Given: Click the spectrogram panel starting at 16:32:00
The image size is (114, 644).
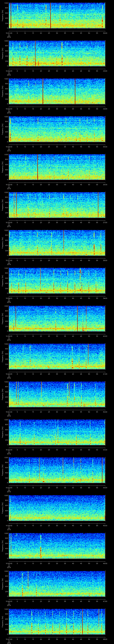Looking at the screenshot, I should (x=57, y=53).
